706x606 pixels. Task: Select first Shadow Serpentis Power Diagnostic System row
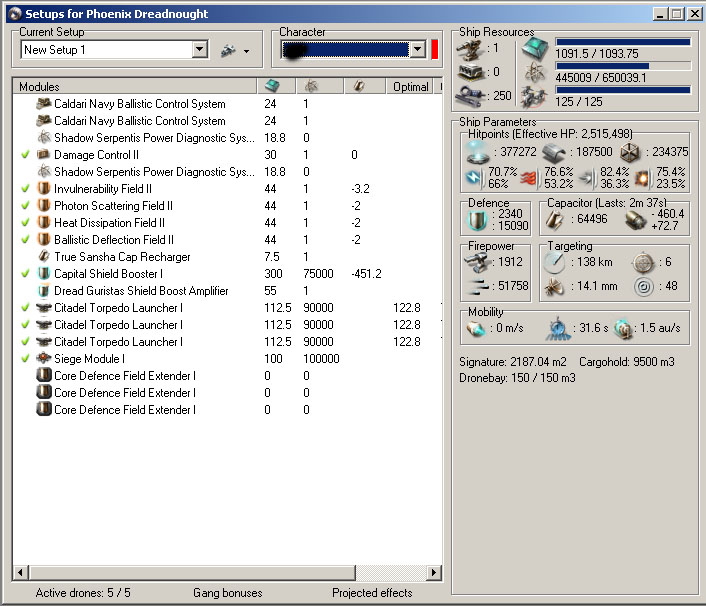pos(227,138)
